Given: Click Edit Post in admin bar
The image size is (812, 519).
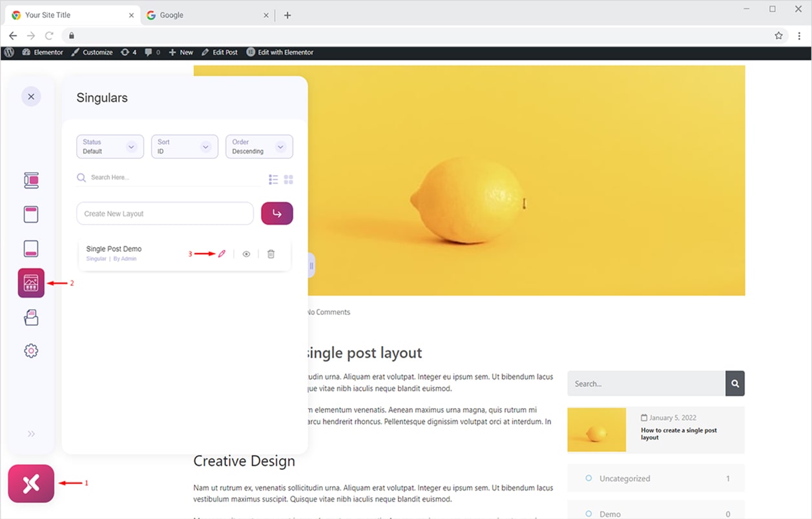Looking at the screenshot, I should click(220, 52).
